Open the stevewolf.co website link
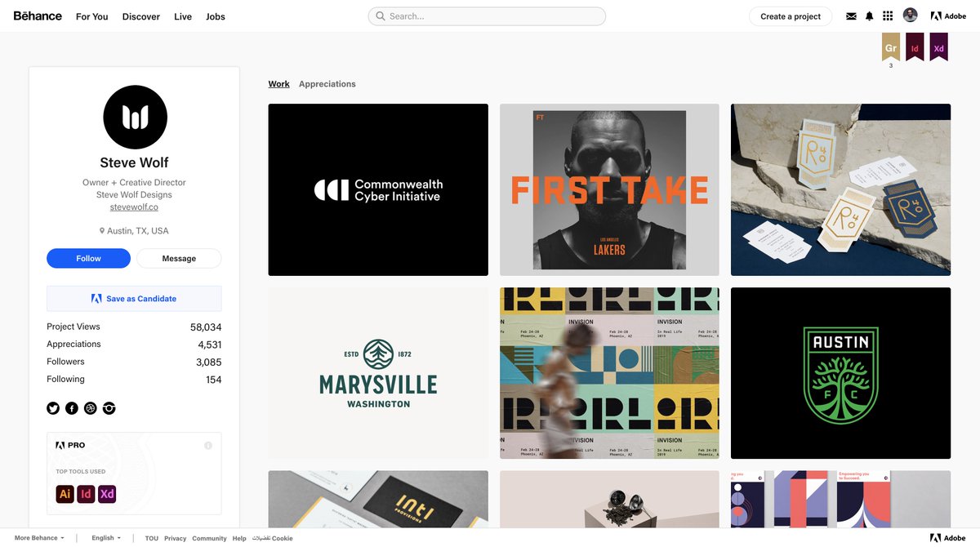Screen dimensions: 980x547 134,207
